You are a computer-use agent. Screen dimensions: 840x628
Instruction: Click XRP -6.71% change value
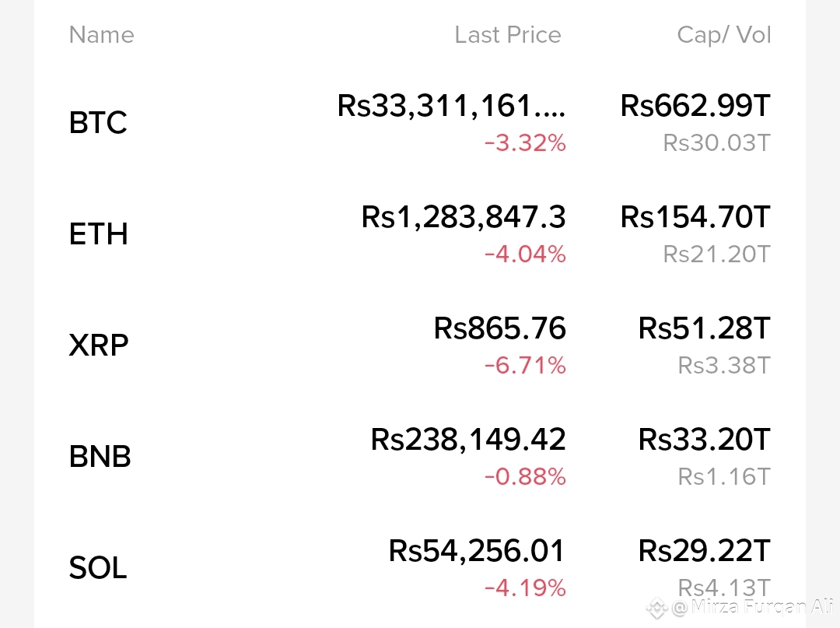tap(525, 366)
